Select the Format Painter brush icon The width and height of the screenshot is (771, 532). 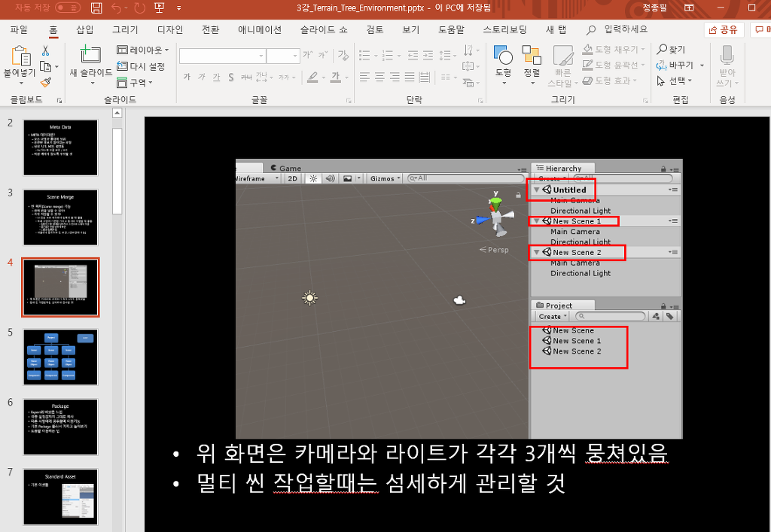point(46,82)
